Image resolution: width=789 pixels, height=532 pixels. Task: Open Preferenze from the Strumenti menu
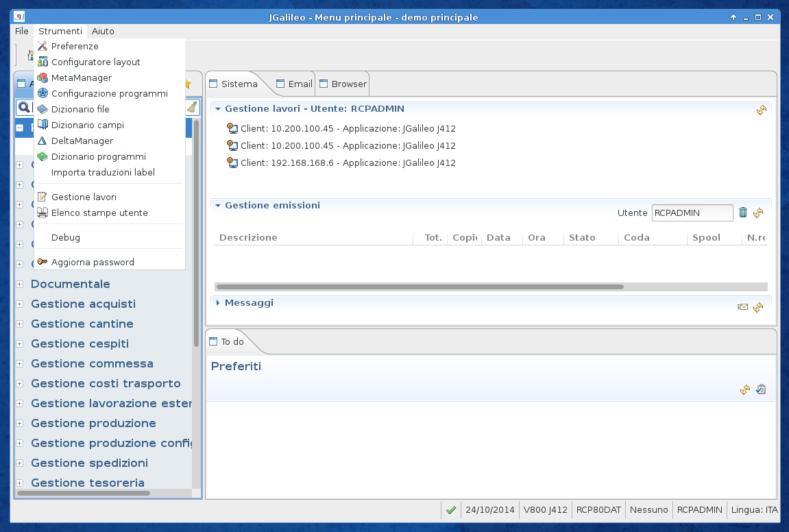pyautogui.click(x=109, y=47)
